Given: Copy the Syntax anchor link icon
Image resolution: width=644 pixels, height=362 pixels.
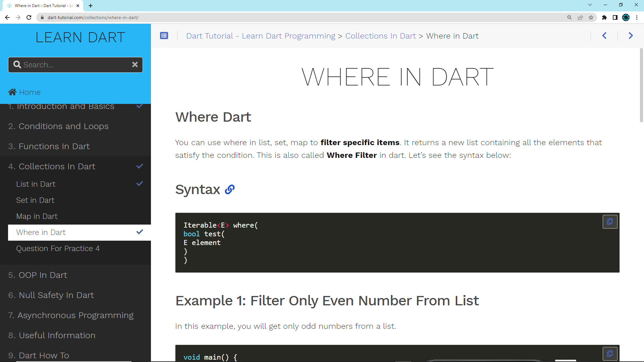Looking at the screenshot, I should pos(230,189).
